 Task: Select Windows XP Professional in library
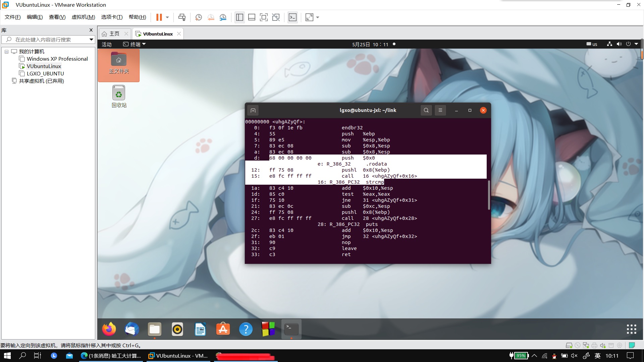57,59
